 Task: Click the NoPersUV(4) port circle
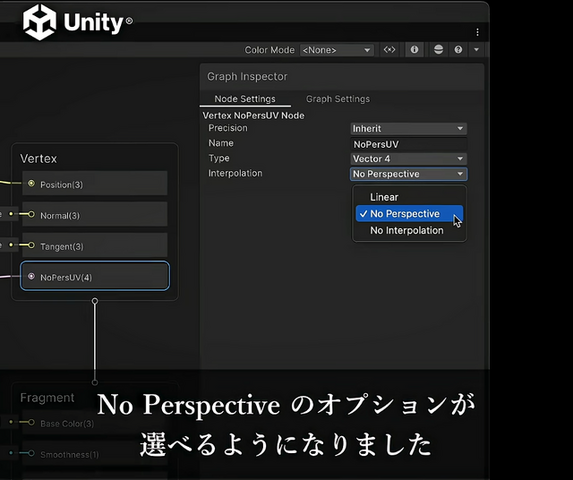point(31,276)
